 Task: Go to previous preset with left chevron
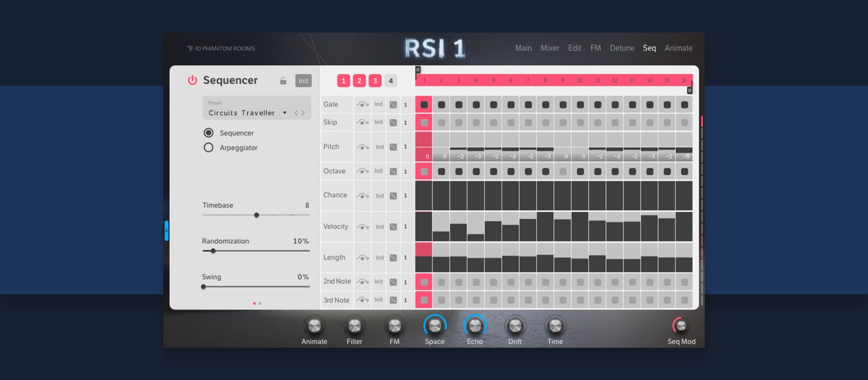tap(296, 113)
